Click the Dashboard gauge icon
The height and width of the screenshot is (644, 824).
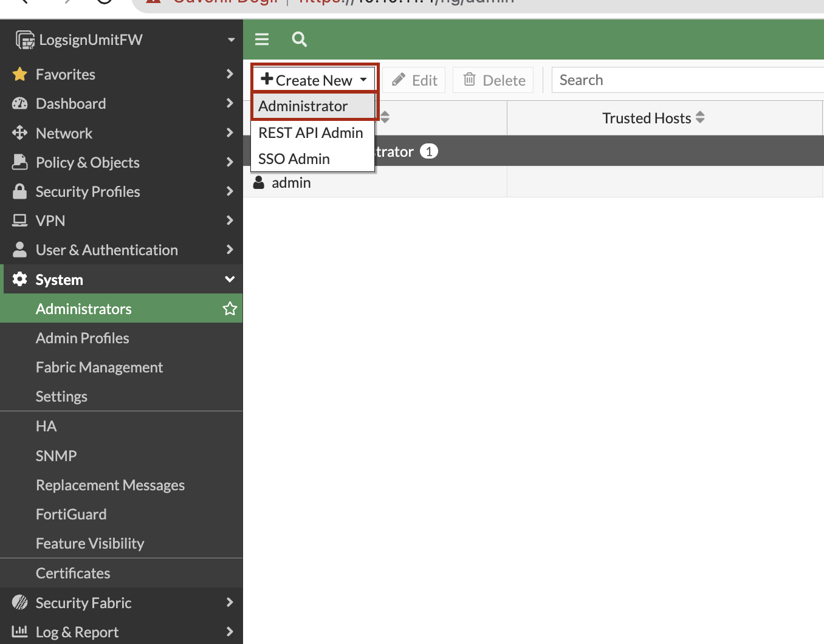click(x=20, y=103)
